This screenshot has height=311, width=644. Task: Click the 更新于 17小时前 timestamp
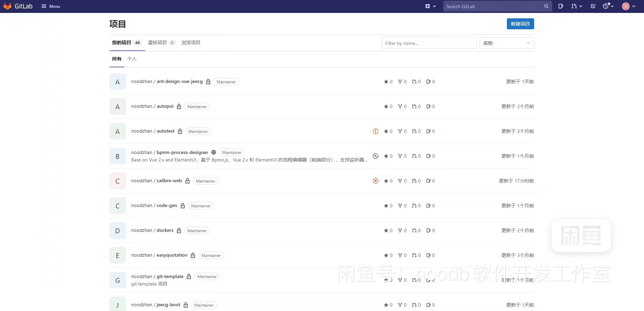516,181
